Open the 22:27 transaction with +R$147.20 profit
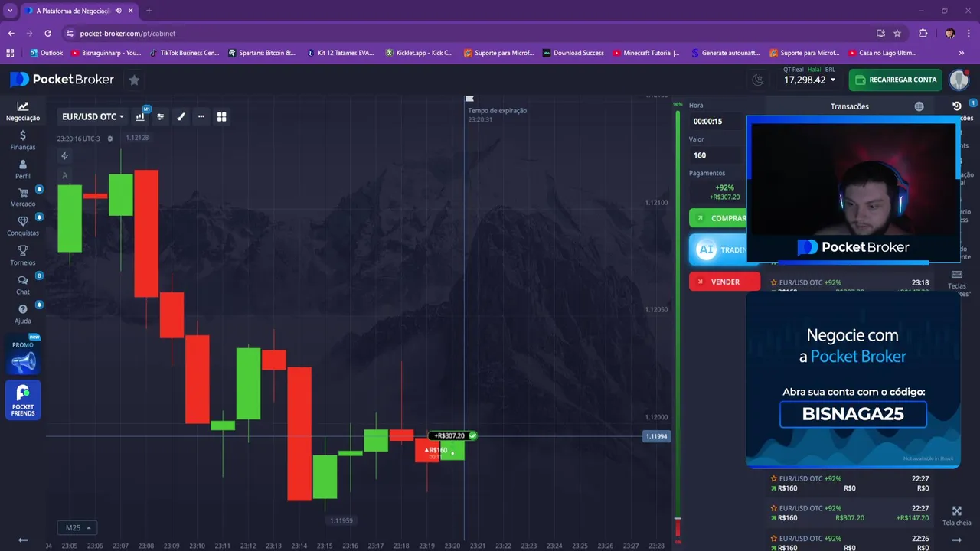Image resolution: width=980 pixels, height=551 pixels. pyautogui.click(x=850, y=514)
